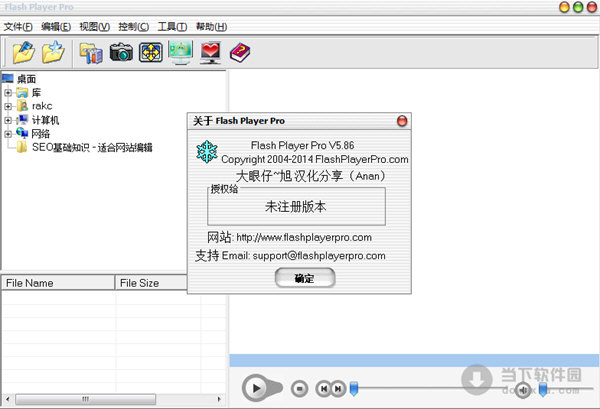Click the support email address
Viewport: 600px width, 409px height.
point(319,256)
